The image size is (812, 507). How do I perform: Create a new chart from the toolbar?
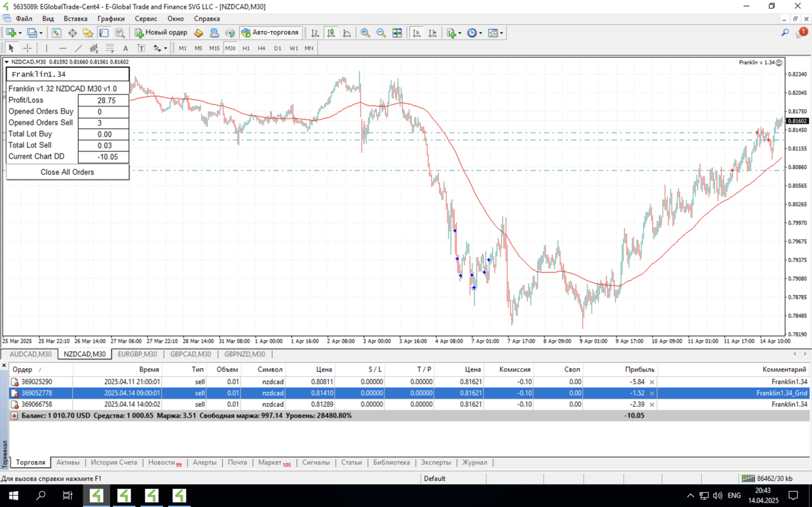click(x=11, y=33)
